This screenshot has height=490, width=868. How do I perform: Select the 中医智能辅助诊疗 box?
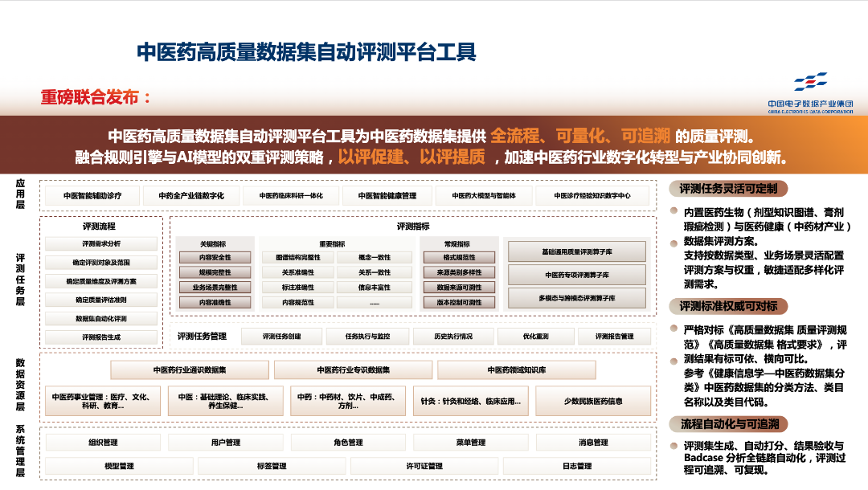click(x=92, y=196)
